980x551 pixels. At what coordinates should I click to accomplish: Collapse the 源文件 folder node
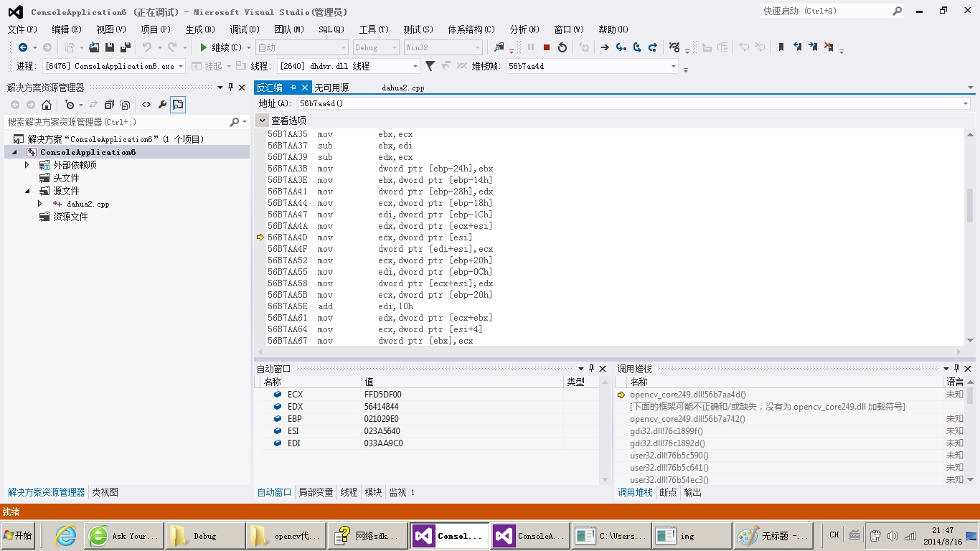pos(27,191)
